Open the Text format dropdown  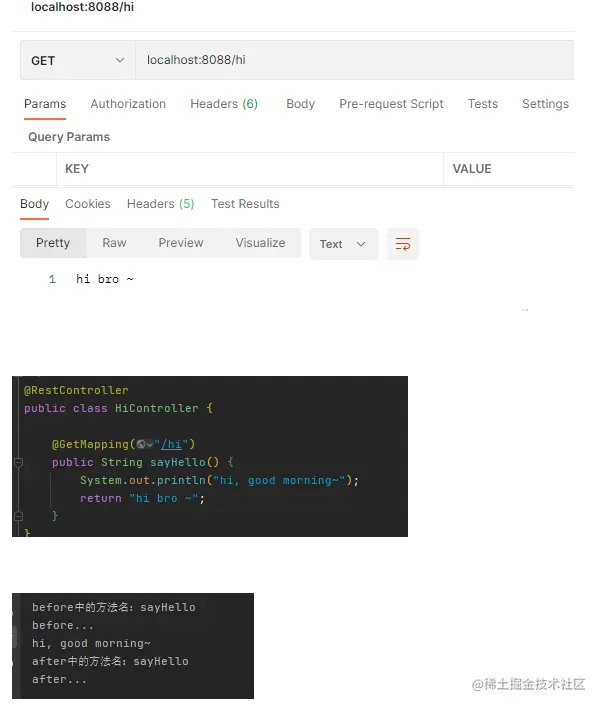click(344, 244)
